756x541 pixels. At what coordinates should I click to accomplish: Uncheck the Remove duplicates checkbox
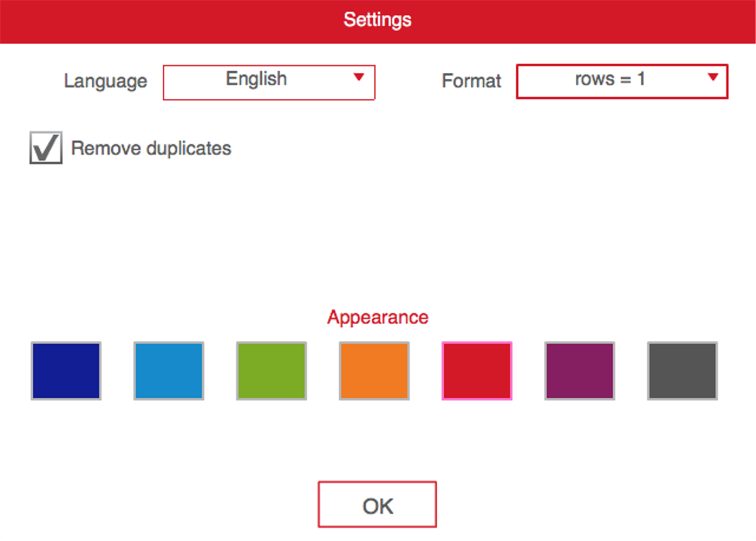[46, 148]
